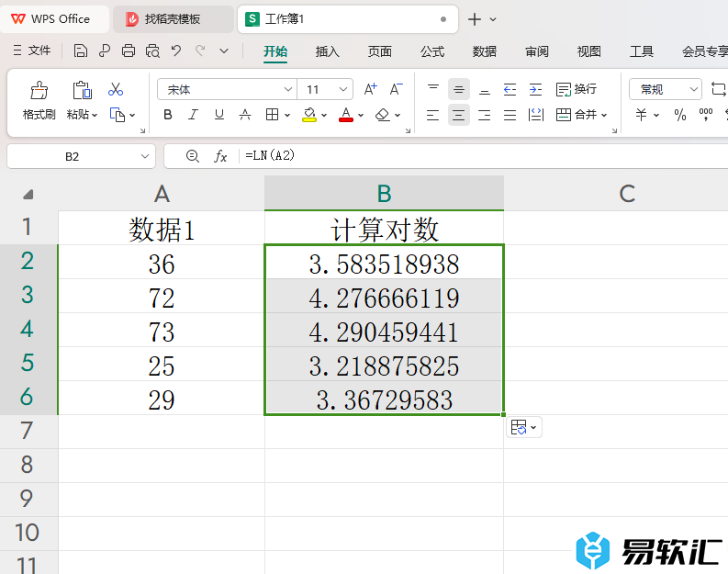
Task: Expand the fill color dropdown arrow
Action: click(x=324, y=115)
